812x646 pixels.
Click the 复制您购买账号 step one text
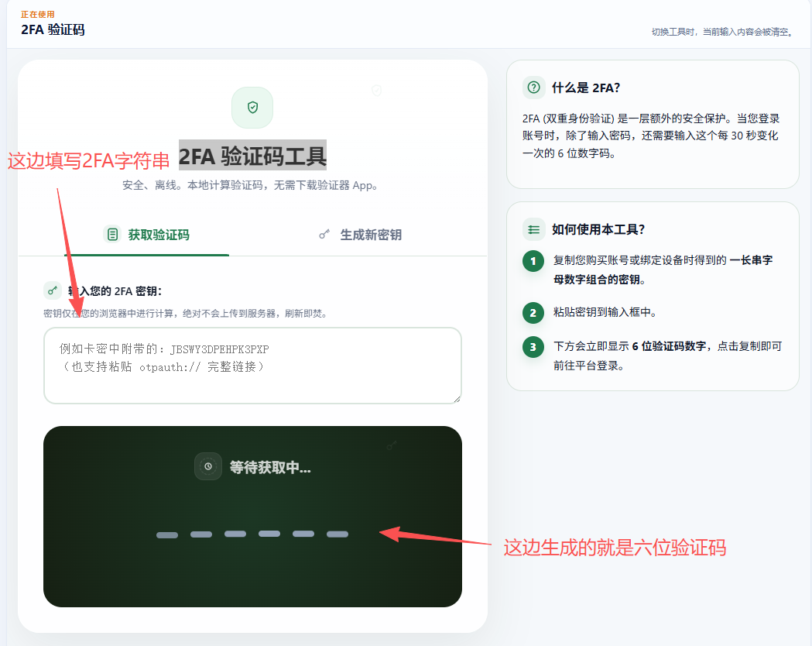coord(663,270)
